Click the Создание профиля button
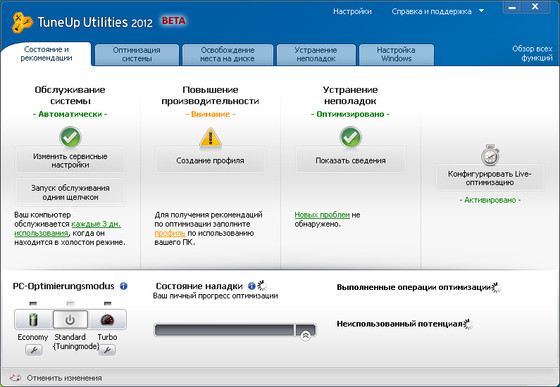 (x=210, y=161)
